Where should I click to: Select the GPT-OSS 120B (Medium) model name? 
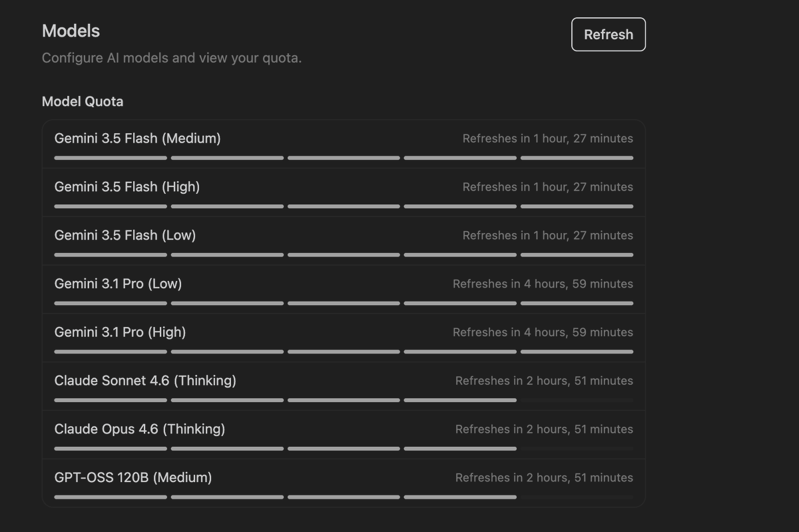(x=133, y=478)
